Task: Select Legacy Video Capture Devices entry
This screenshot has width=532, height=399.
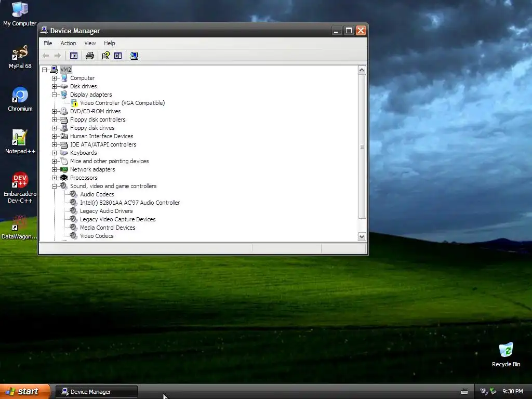Action: pyautogui.click(x=118, y=220)
